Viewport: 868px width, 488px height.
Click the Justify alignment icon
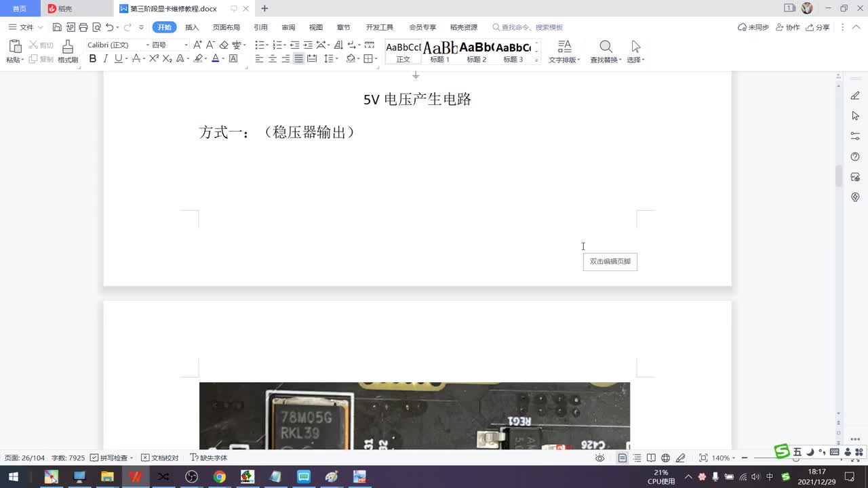(x=298, y=59)
